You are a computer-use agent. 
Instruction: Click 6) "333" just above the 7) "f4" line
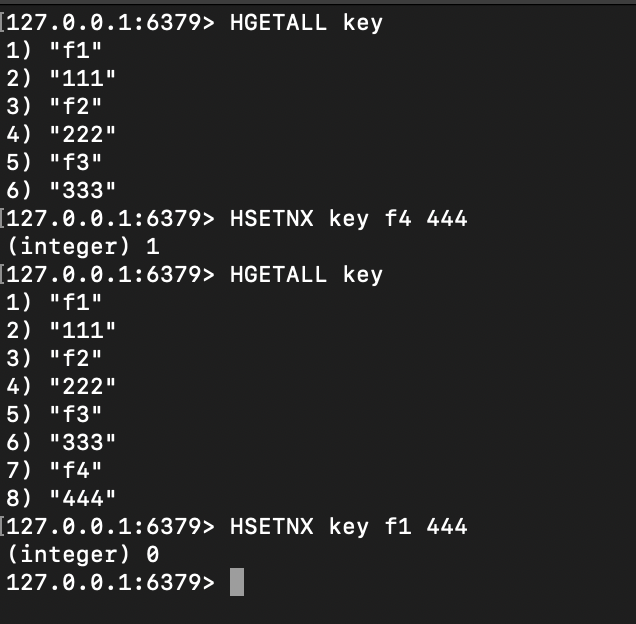click(x=61, y=442)
